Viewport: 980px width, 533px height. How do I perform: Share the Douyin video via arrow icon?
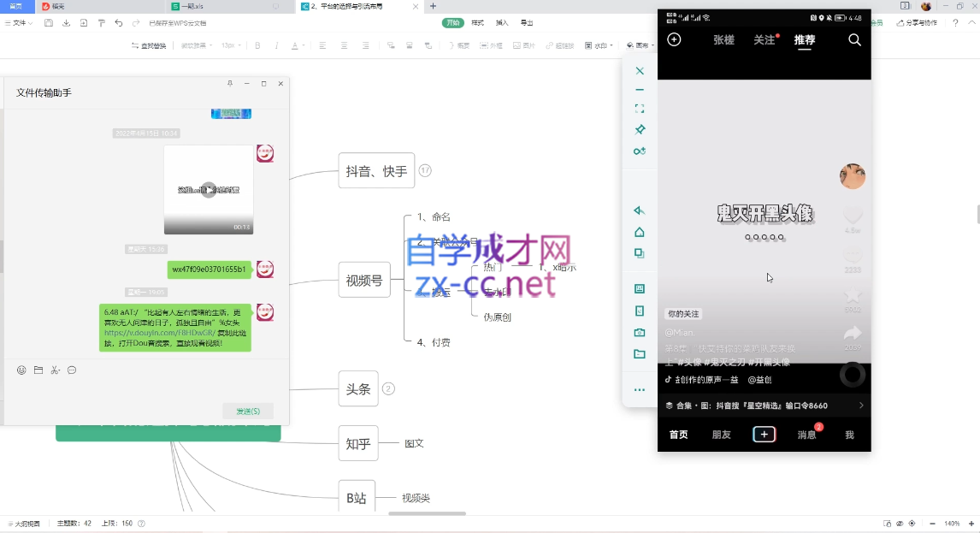point(853,333)
